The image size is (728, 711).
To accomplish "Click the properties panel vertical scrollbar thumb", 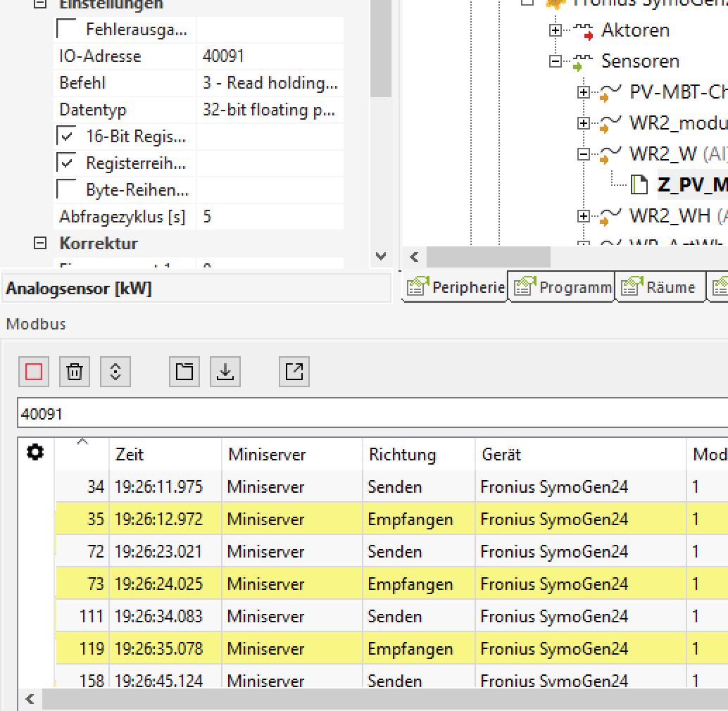I will pyautogui.click(x=381, y=49).
